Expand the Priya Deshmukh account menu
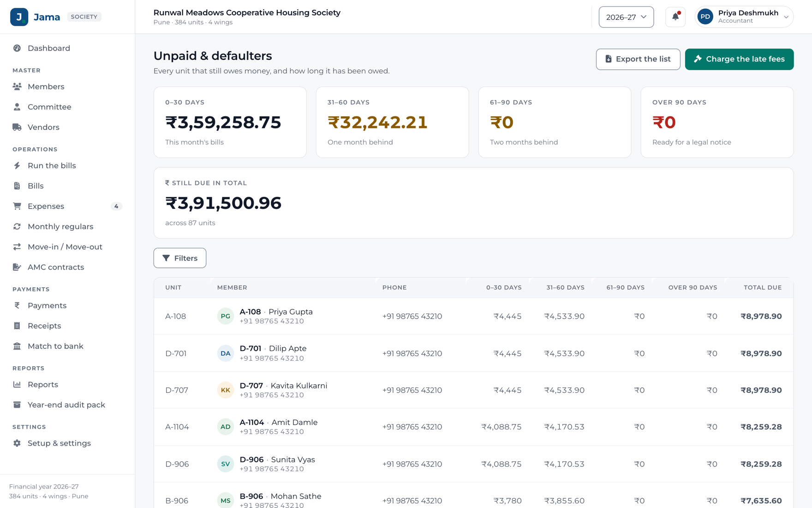 tap(744, 17)
